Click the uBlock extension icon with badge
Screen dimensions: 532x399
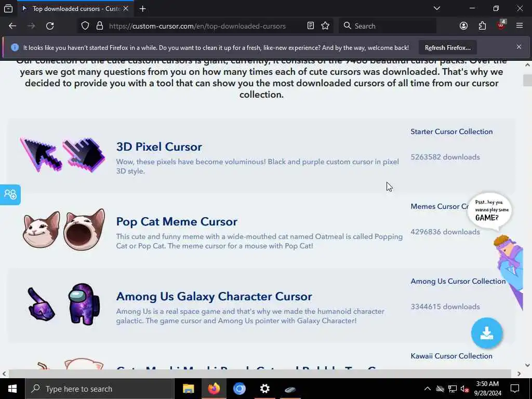[501, 25]
